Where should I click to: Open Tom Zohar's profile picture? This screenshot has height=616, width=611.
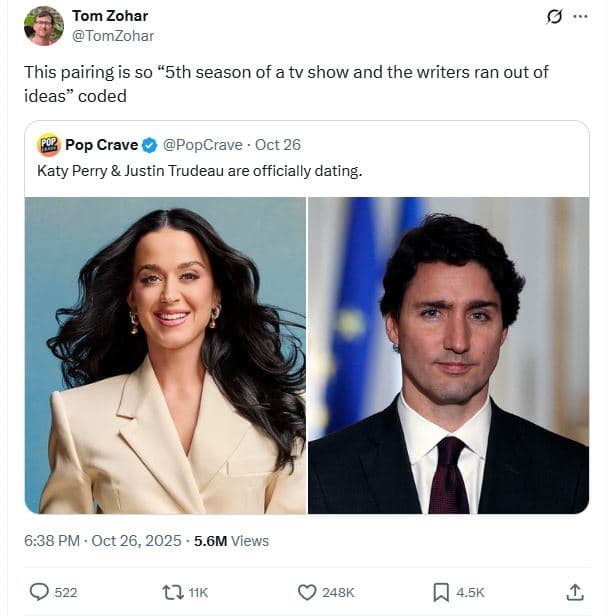pyautogui.click(x=44, y=26)
